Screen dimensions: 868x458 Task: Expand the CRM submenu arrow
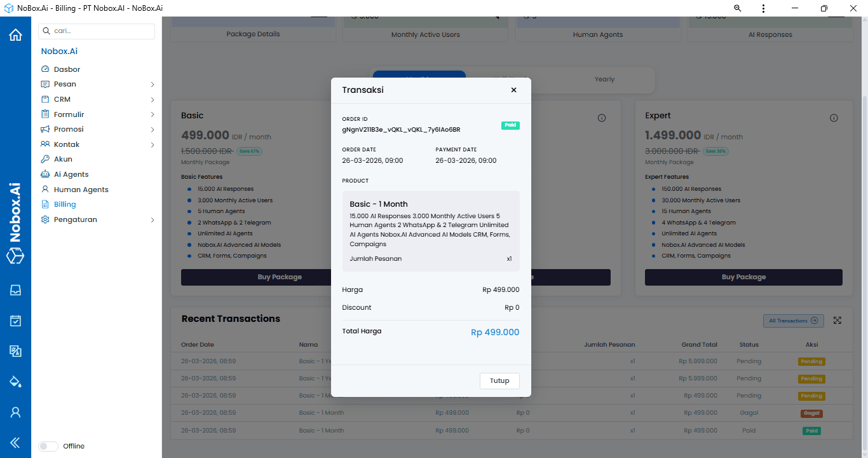tap(153, 100)
